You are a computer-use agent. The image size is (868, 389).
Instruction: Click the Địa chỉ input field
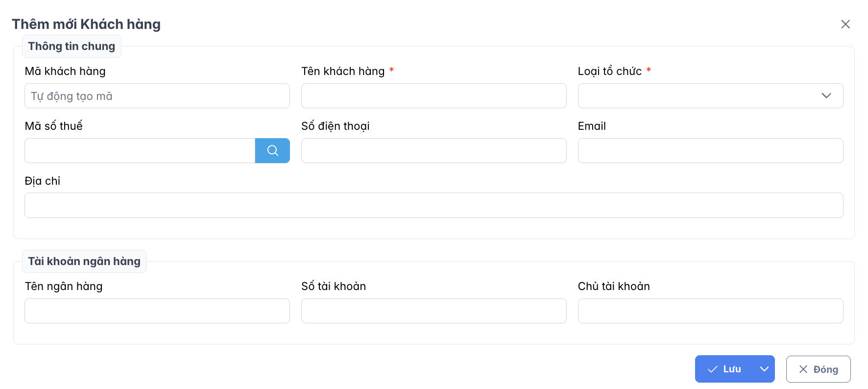[434, 205]
